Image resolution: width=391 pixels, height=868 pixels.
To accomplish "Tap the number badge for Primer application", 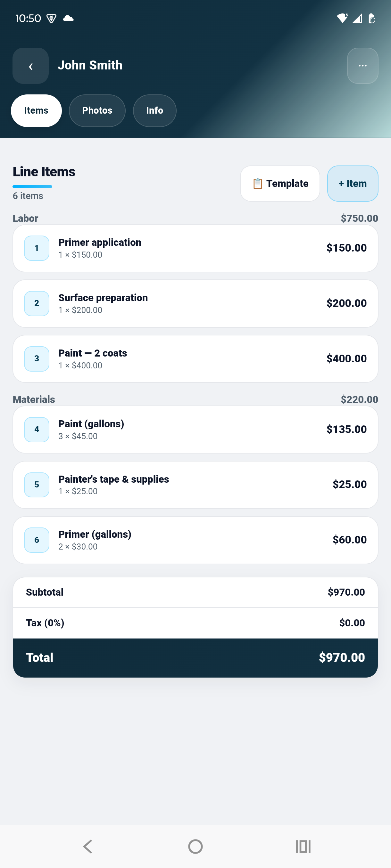I will tap(36, 248).
